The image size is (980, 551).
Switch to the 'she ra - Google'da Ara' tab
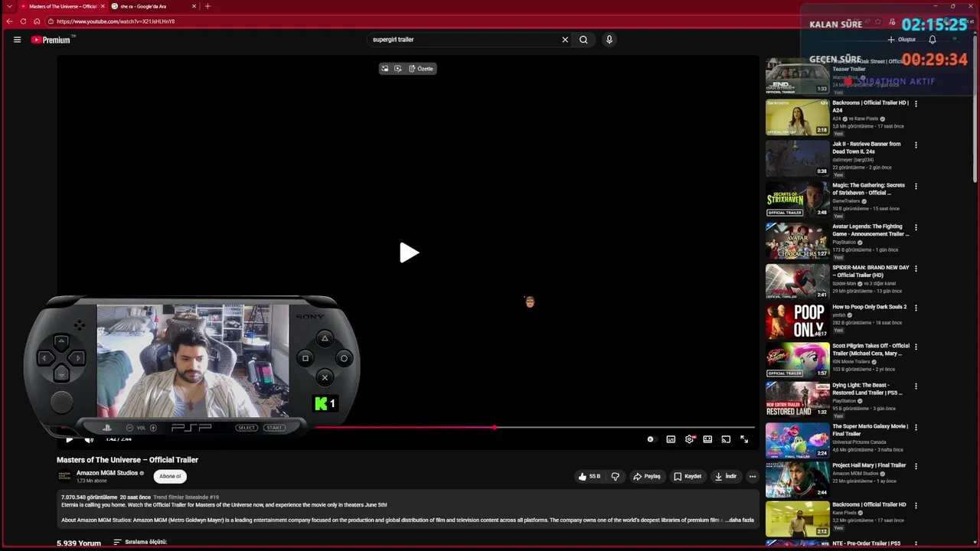coord(153,6)
